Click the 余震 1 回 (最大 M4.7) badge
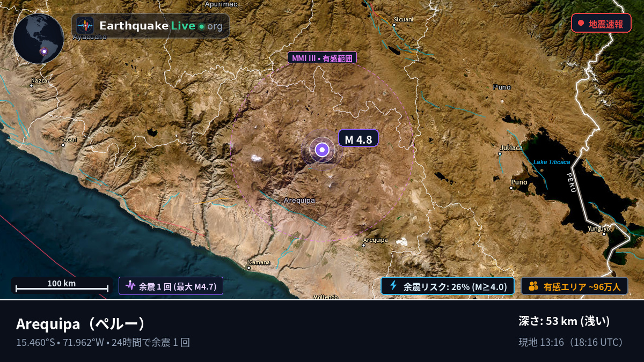This screenshot has width=644, height=362. tap(171, 286)
